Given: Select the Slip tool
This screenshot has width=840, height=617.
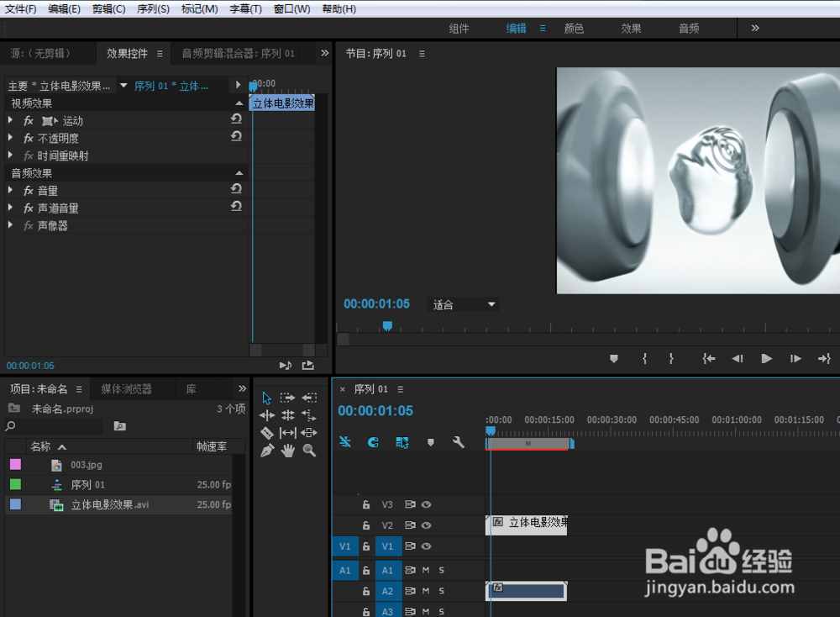Looking at the screenshot, I should [x=288, y=433].
